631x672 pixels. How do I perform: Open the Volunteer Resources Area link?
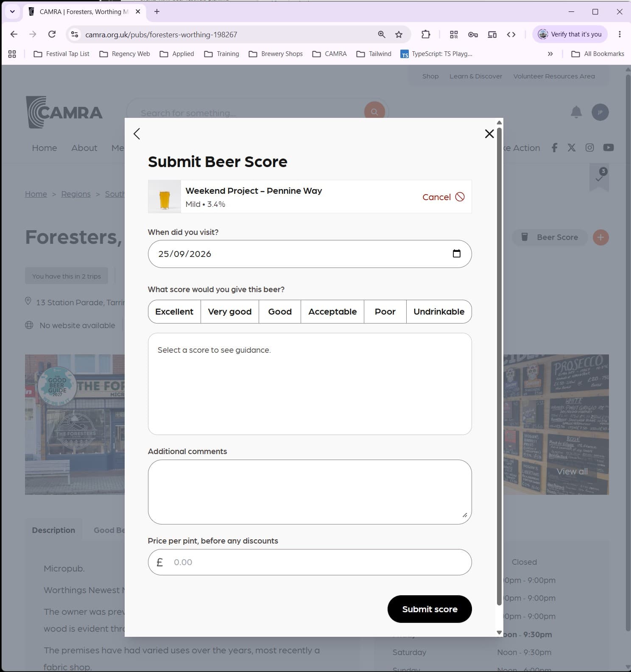click(554, 76)
